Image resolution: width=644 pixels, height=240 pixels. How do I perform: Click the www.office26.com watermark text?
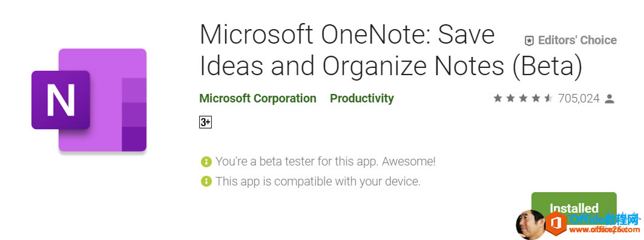coord(603,230)
